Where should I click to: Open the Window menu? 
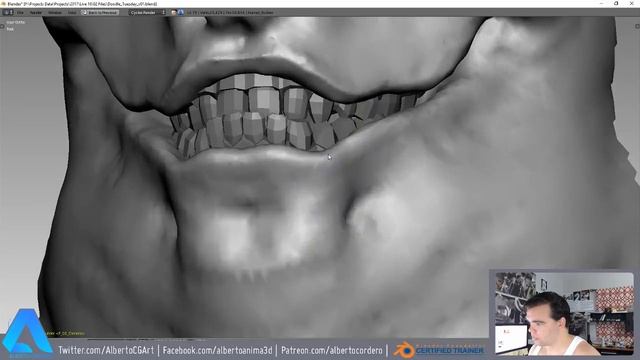[55, 13]
